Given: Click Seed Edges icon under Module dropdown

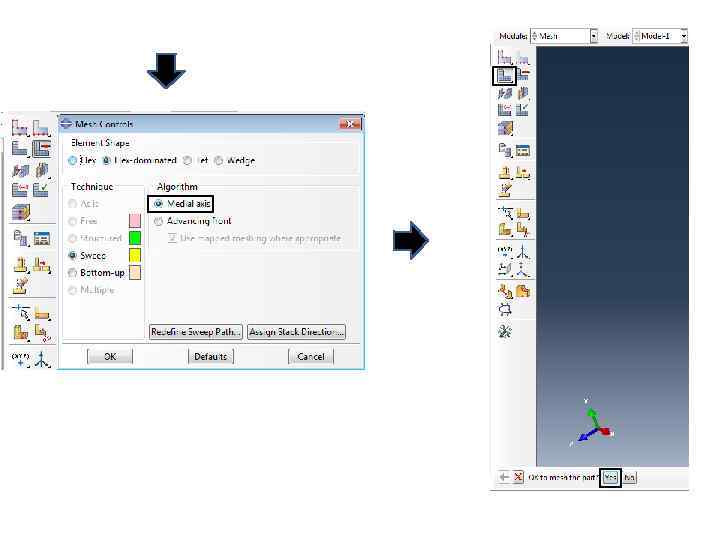Looking at the screenshot, I should point(523,57).
